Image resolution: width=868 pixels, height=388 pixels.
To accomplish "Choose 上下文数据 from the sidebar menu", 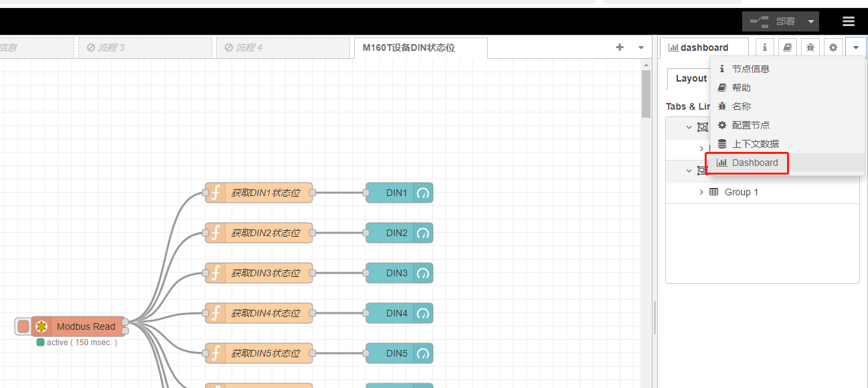I will (787, 144).
